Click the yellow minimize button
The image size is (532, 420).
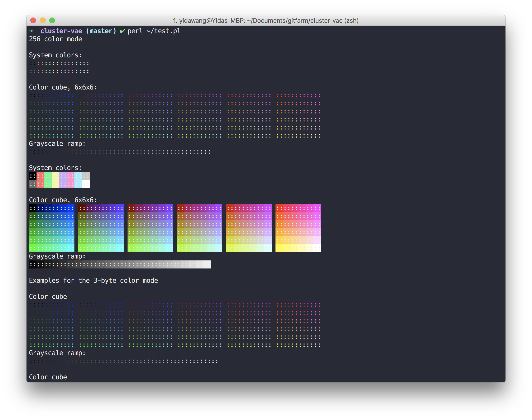pyautogui.click(x=43, y=21)
